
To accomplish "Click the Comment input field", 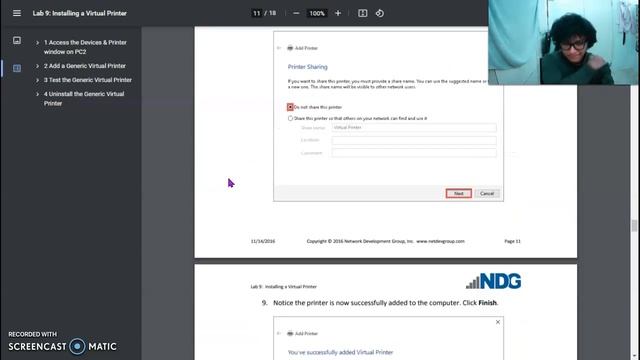I will coord(414,153).
